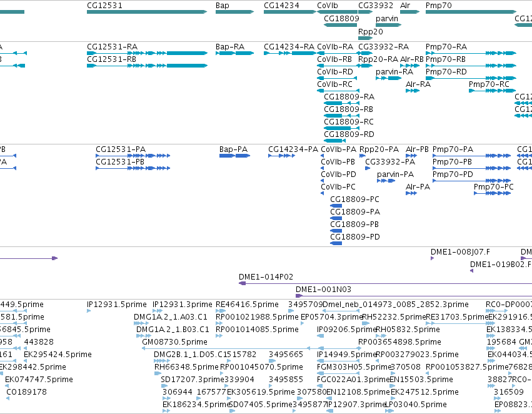Select protein Pmp70-PC
The width and height of the screenshot is (532, 414).
[x=494, y=188]
